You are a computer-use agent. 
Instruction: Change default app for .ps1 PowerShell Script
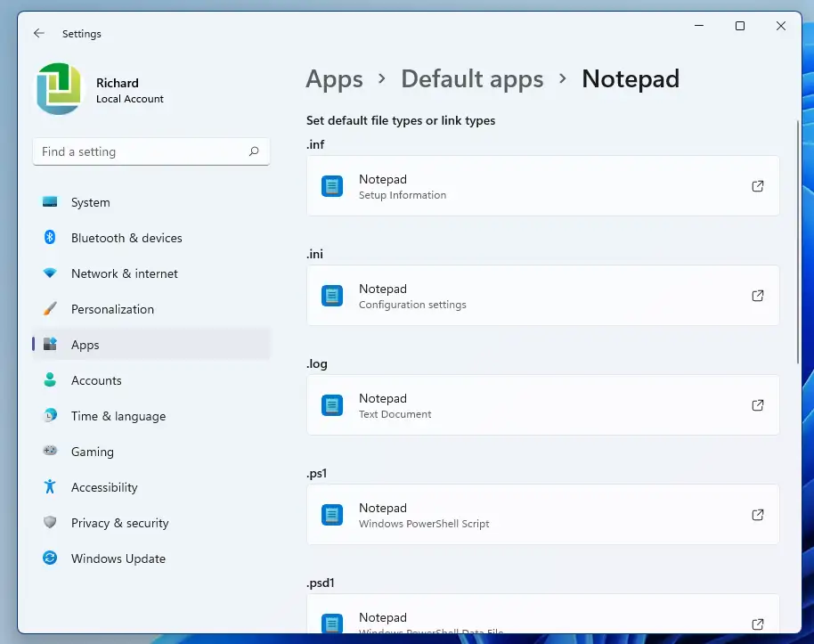coord(534,515)
